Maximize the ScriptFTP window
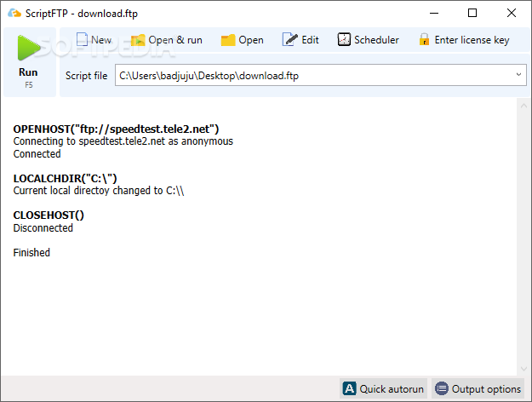The image size is (532, 402). pos(472,14)
